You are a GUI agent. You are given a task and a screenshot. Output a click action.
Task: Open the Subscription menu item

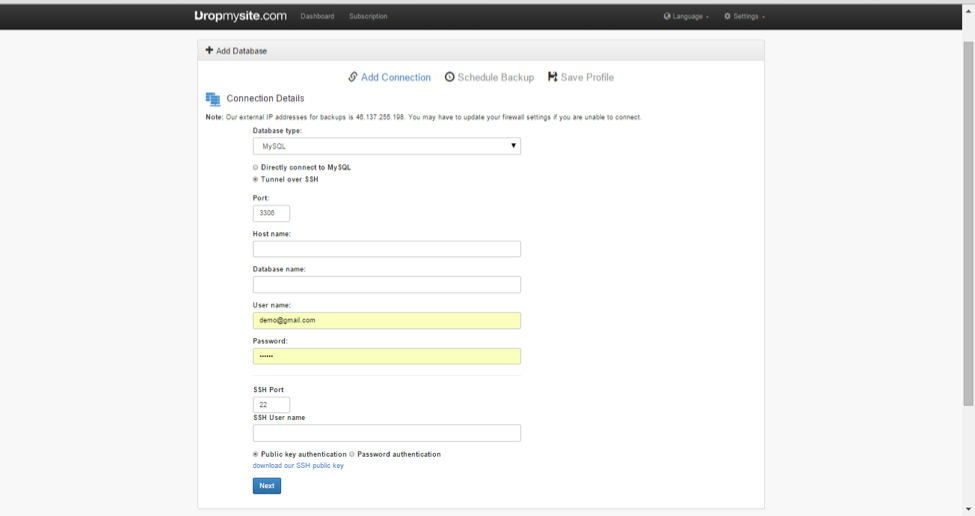(368, 17)
